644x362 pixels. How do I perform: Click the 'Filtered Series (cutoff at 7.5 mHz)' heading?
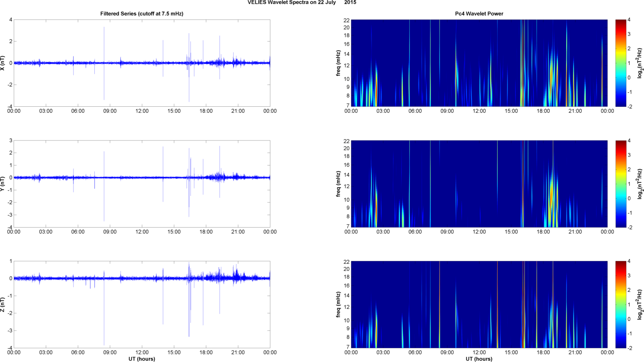pos(142,14)
